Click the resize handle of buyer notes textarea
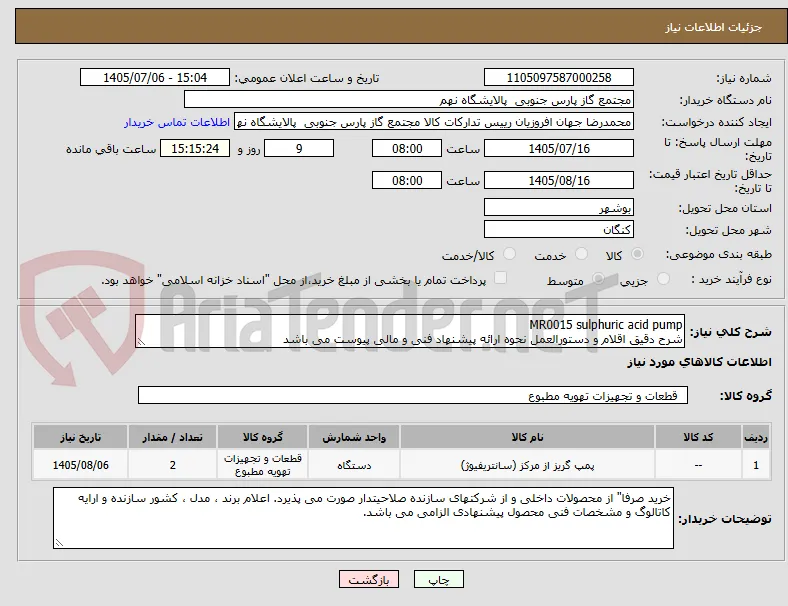The height and width of the screenshot is (606, 788). point(59,543)
